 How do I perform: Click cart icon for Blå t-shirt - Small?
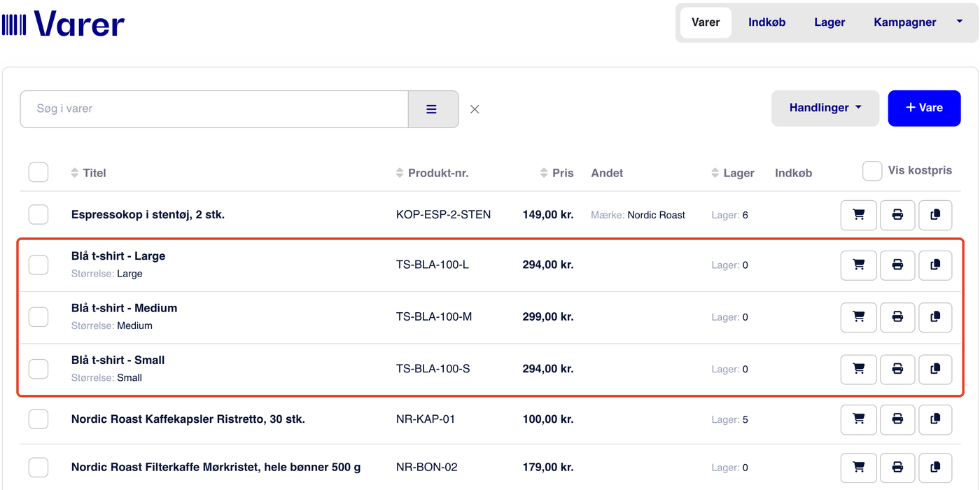click(x=859, y=369)
